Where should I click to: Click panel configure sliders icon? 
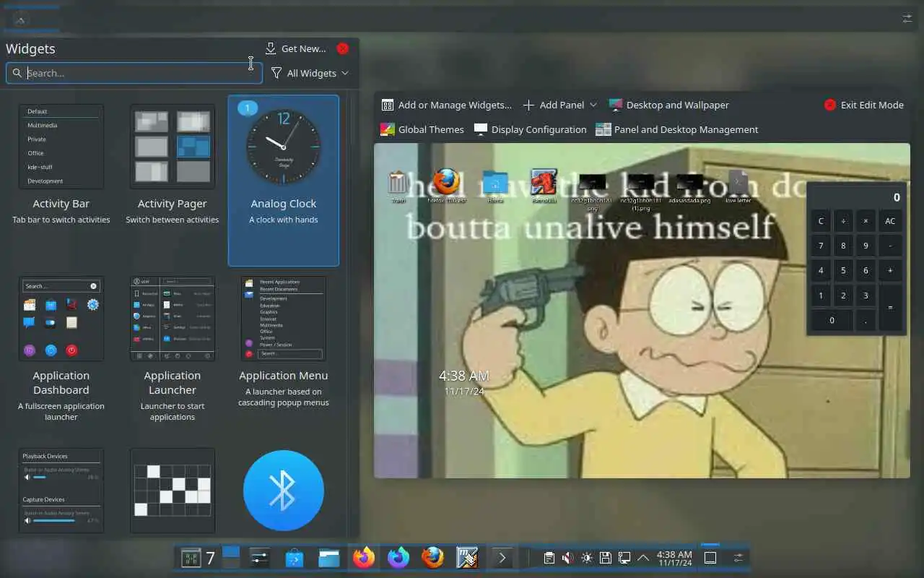tap(738, 558)
